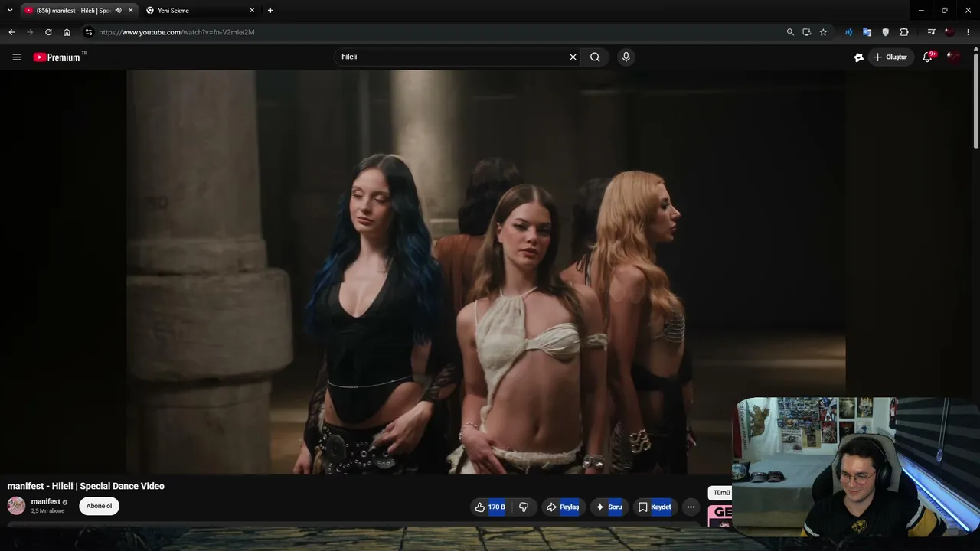The height and width of the screenshot is (551, 980).
Task: Clear the search box with the X
Action: click(573, 57)
